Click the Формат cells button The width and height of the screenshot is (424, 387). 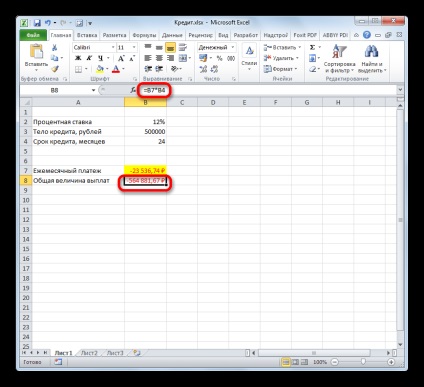280,69
